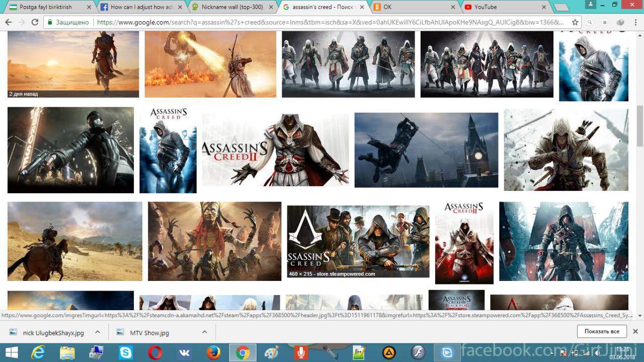Bookmark this page with the star icon
Viewport: 644px width, 362px height.
[x=575, y=22]
